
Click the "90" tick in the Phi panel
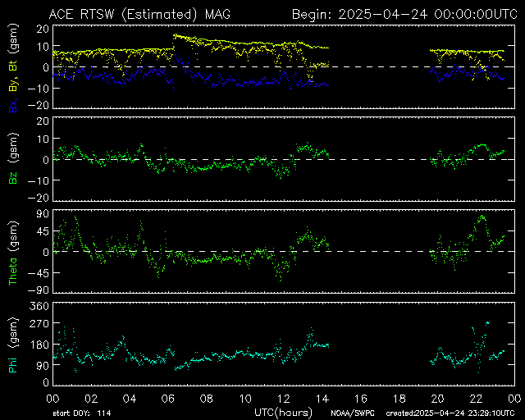point(43,365)
